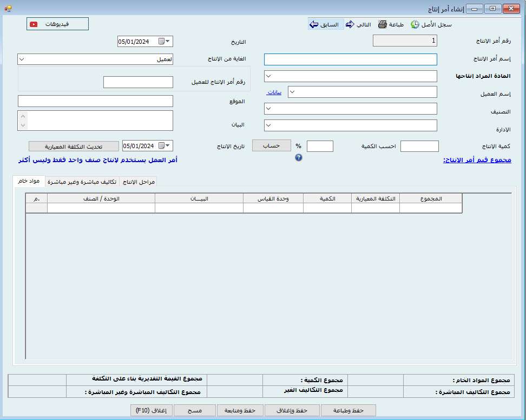Click the البيان text area scroll up arrow

23,116
